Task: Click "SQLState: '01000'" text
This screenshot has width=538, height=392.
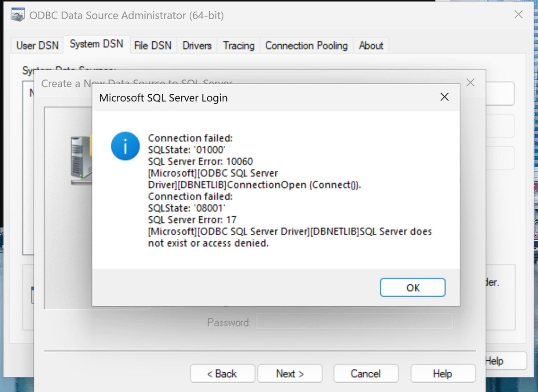Action: pyautogui.click(x=186, y=150)
